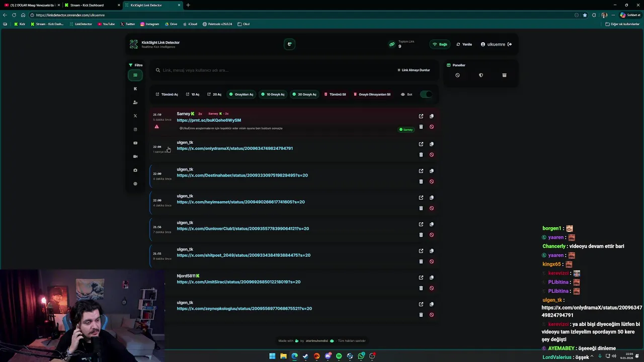The height and width of the screenshot is (362, 644).
Task: Open the prnt.sc/buKQehe6WySM link
Action: (x=209, y=120)
